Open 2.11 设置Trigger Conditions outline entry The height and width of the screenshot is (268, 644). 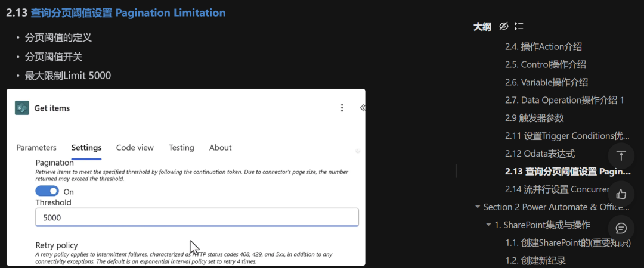pos(567,136)
